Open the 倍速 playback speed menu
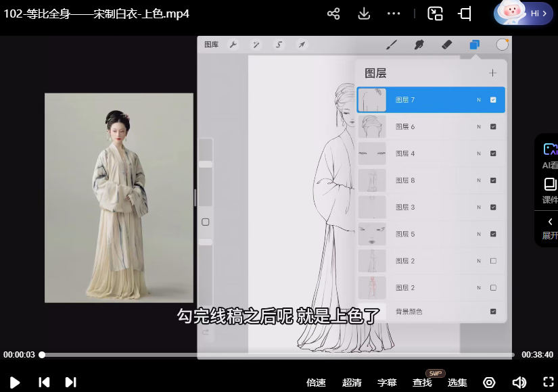This screenshot has height=392, width=558. 316,383
